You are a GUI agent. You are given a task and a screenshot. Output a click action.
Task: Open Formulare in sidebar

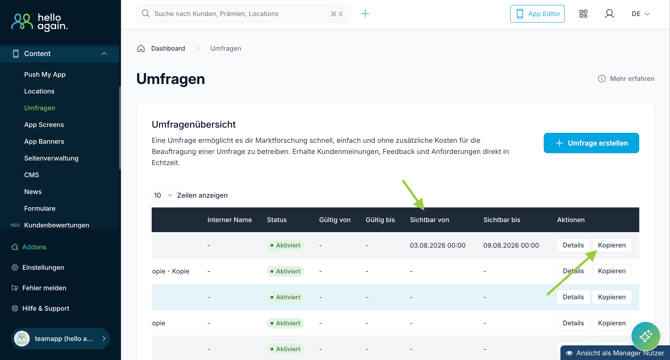(x=40, y=208)
